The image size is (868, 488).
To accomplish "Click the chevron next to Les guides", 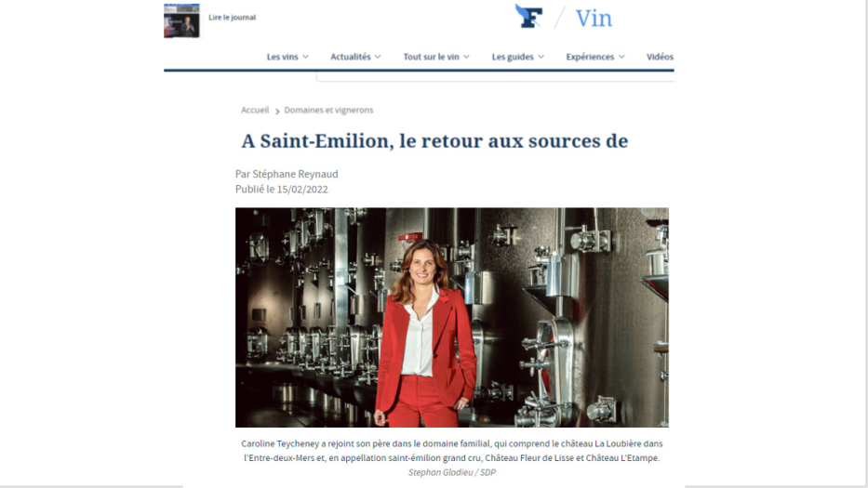I will click(541, 57).
